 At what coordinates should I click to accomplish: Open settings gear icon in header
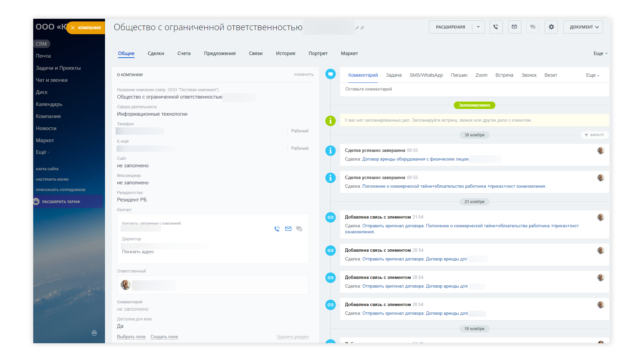point(551,27)
